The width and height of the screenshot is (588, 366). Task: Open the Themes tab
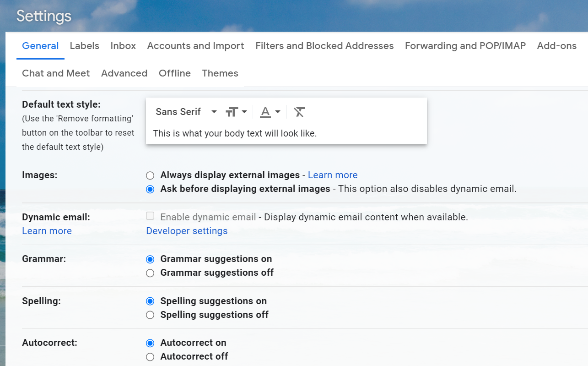220,73
